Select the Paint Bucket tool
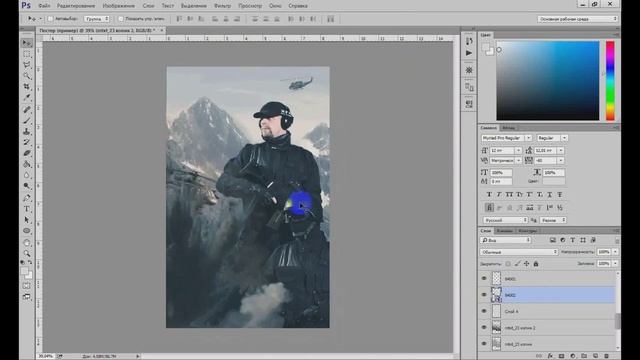Viewport: 640px width, 360px height. (27, 164)
